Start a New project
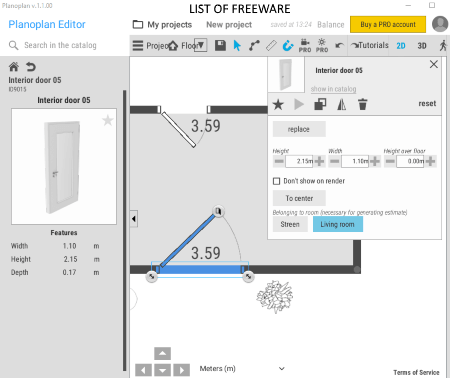Viewport: 450px width, 378px height. (x=229, y=25)
